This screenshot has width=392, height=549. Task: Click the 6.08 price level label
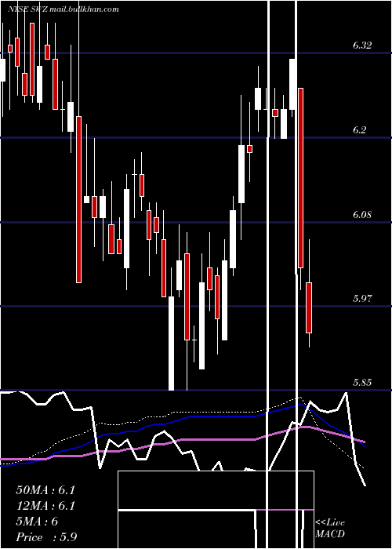(362, 214)
